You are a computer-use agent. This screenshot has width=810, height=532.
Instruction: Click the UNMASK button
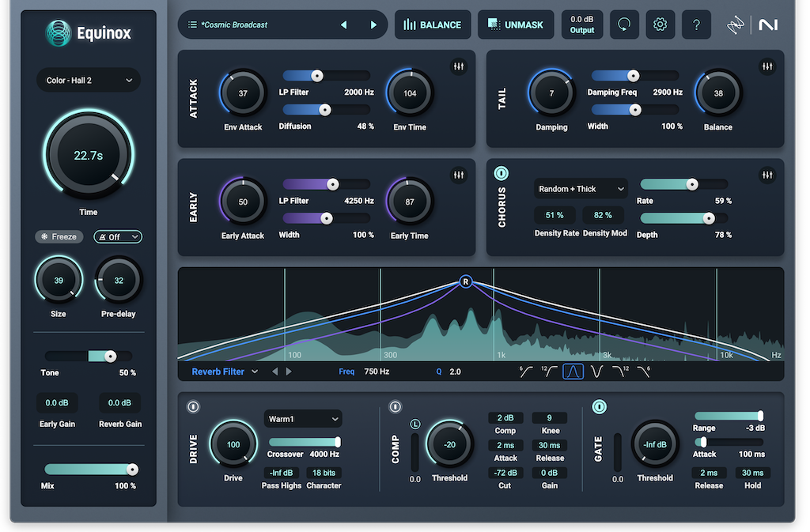[x=516, y=25]
